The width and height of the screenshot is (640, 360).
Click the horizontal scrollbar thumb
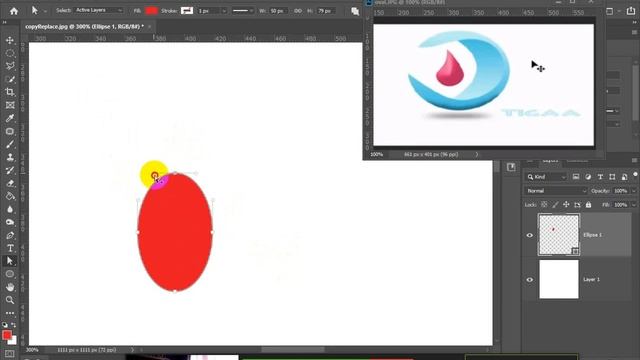[293, 350]
